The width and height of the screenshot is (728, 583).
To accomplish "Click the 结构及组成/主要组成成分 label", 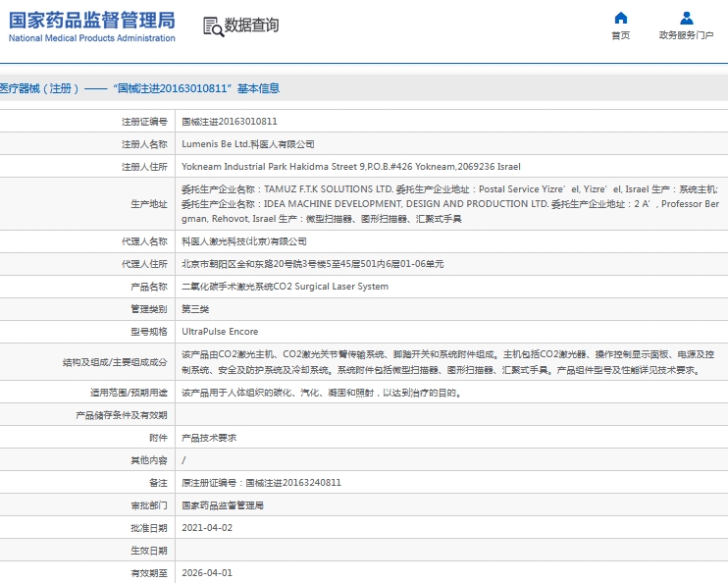I will (115, 362).
